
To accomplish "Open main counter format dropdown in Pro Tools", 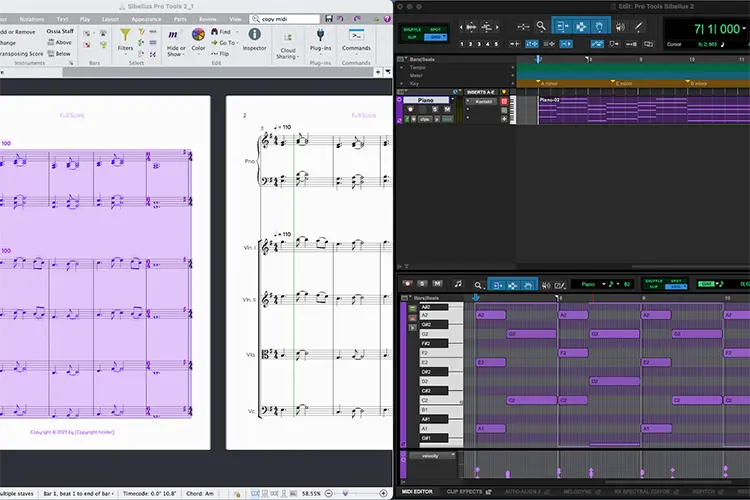I will (x=744, y=29).
